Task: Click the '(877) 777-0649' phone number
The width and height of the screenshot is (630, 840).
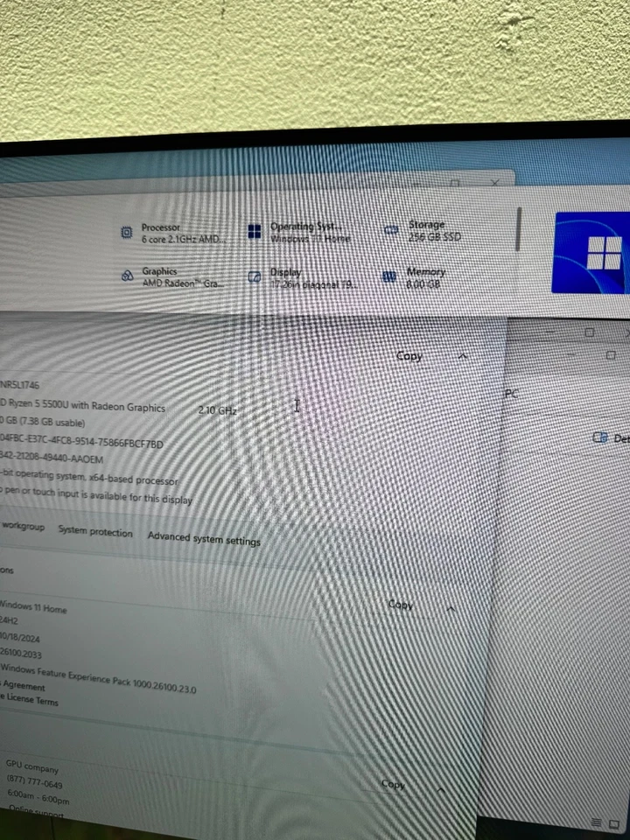Action: [35, 782]
